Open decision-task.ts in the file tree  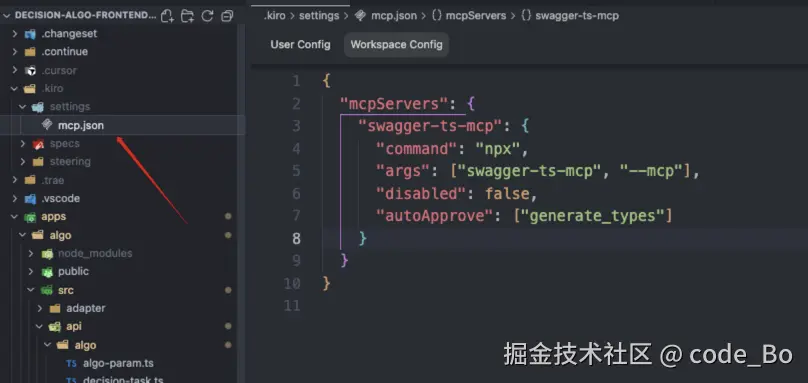tap(123, 380)
